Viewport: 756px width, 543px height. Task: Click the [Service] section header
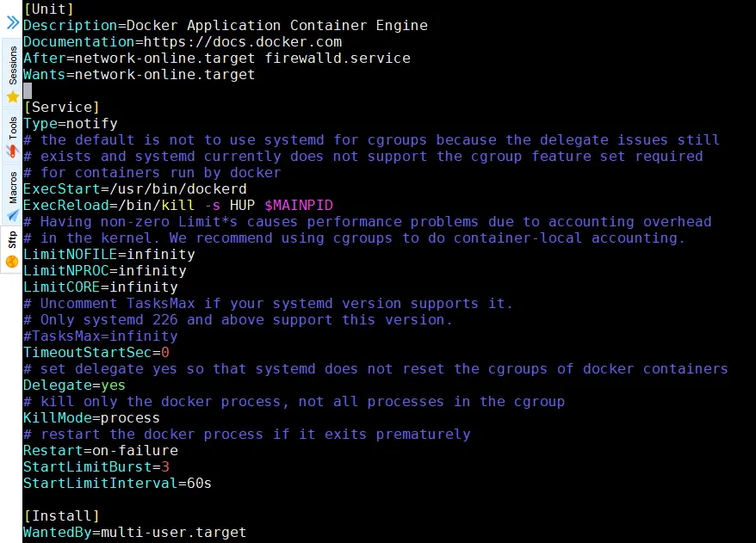coord(61,107)
